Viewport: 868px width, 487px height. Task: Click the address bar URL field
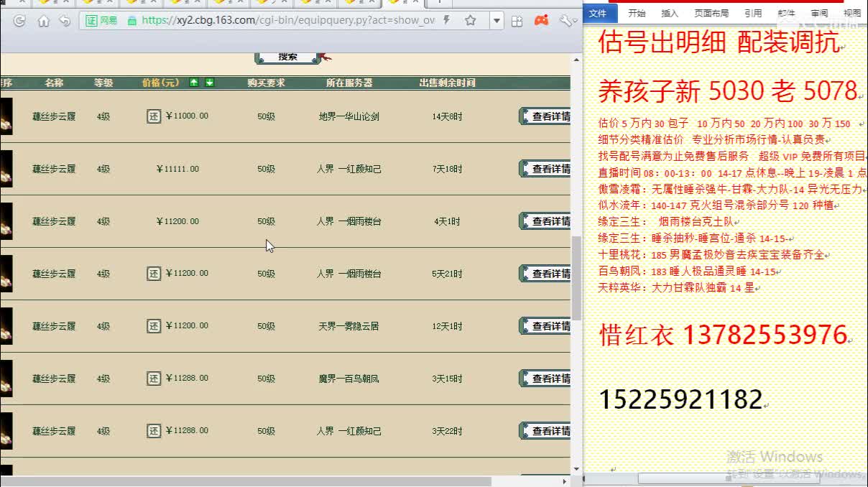pos(287,21)
